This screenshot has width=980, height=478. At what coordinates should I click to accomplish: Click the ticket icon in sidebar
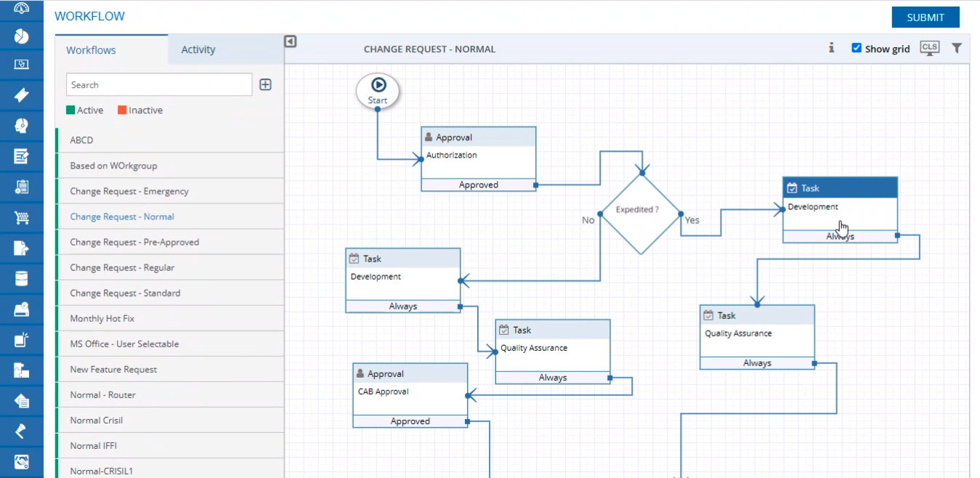coord(21,95)
